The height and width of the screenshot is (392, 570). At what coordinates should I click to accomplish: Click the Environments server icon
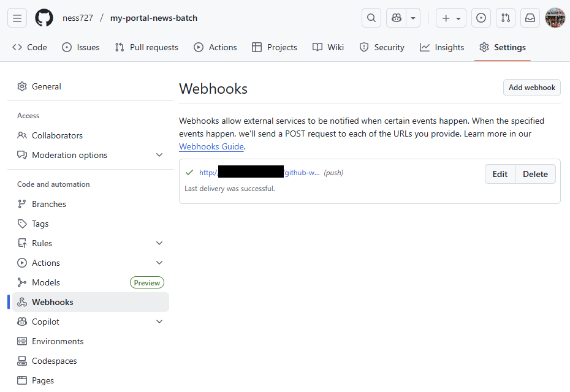(x=22, y=341)
